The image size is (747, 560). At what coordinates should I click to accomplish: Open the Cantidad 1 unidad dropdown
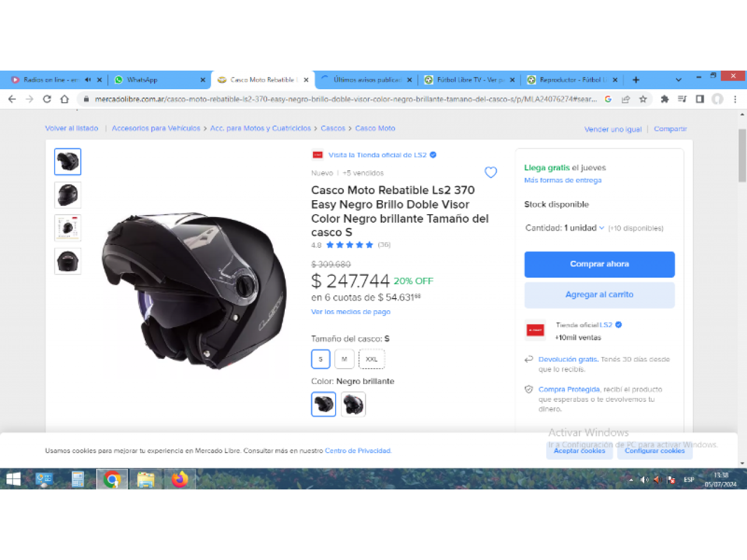pos(565,228)
